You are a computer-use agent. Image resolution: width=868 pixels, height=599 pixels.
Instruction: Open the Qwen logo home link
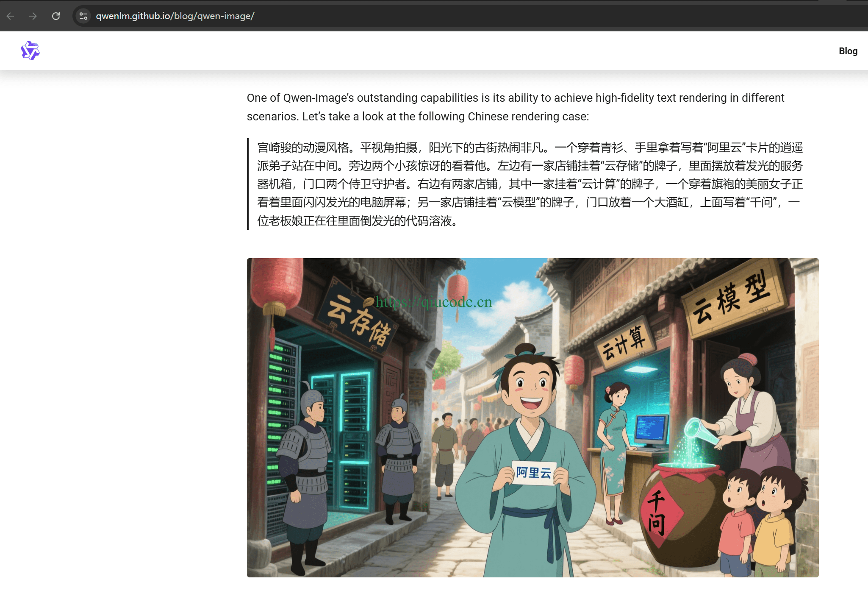(x=30, y=51)
